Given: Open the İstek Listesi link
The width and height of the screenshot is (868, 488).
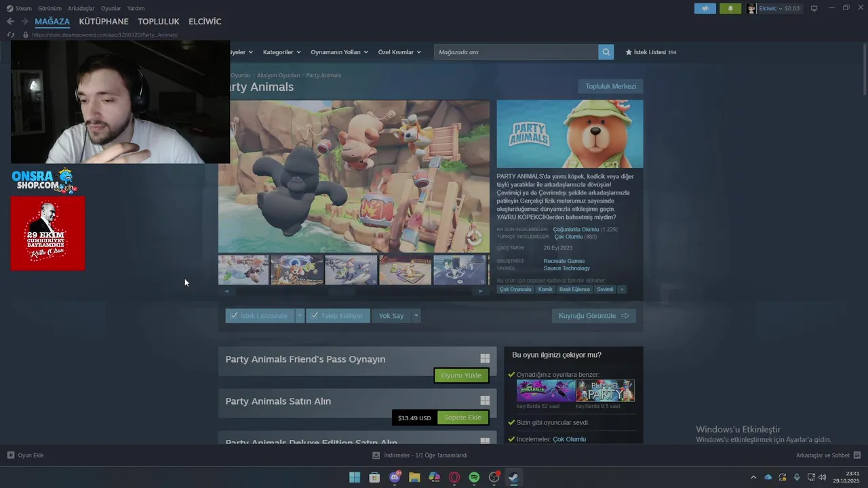Looking at the screenshot, I should point(651,52).
